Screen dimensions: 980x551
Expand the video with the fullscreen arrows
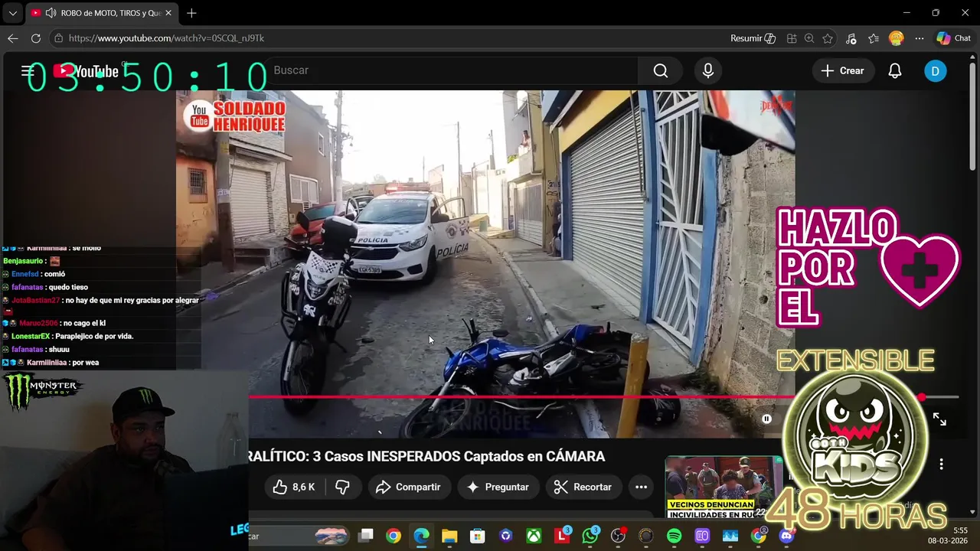(x=939, y=419)
